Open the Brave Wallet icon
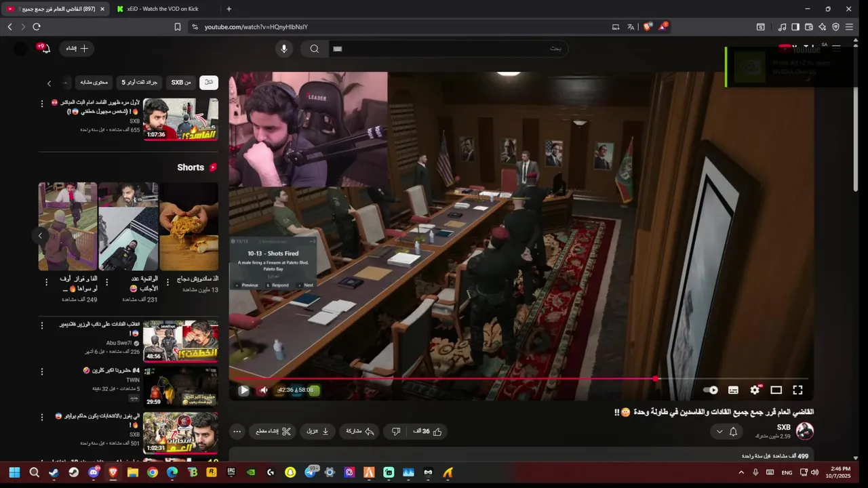 (x=808, y=27)
